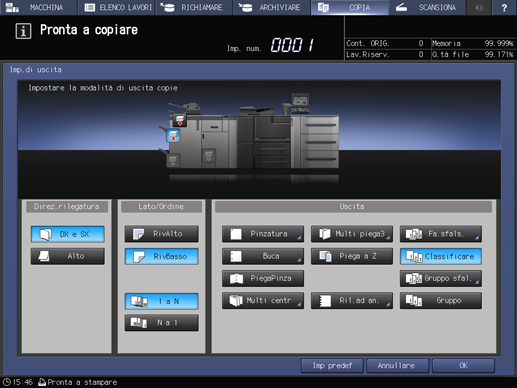Click the Classificare sorted pages icon

pos(414,256)
